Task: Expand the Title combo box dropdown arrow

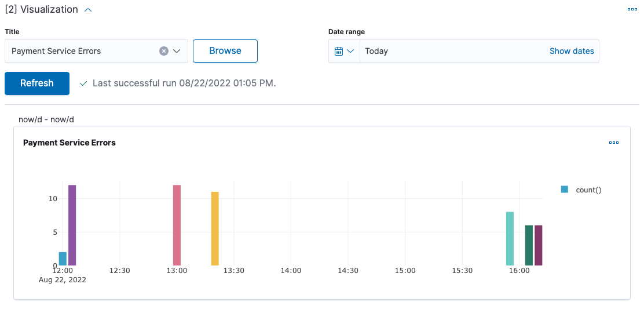Action: [177, 51]
